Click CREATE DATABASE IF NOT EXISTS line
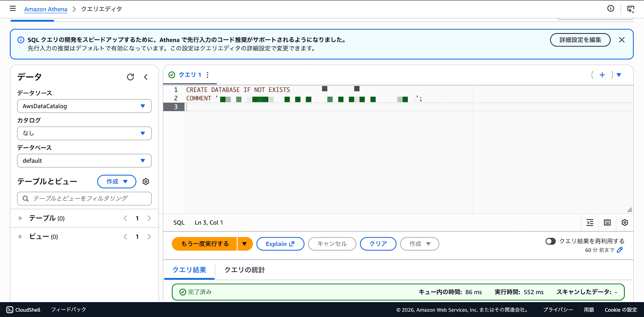The image size is (644, 317). (238, 90)
